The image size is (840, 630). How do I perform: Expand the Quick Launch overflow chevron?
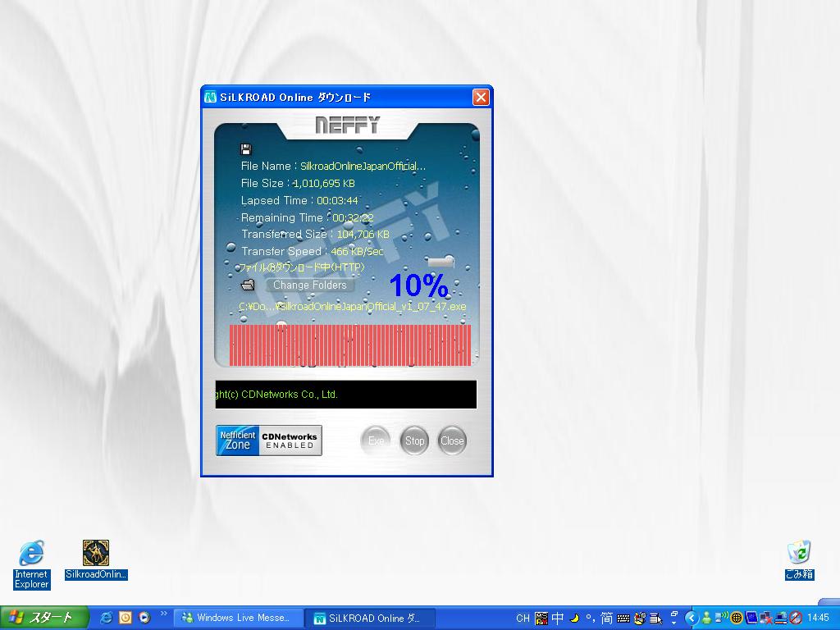pyautogui.click(x=163, y=614)
